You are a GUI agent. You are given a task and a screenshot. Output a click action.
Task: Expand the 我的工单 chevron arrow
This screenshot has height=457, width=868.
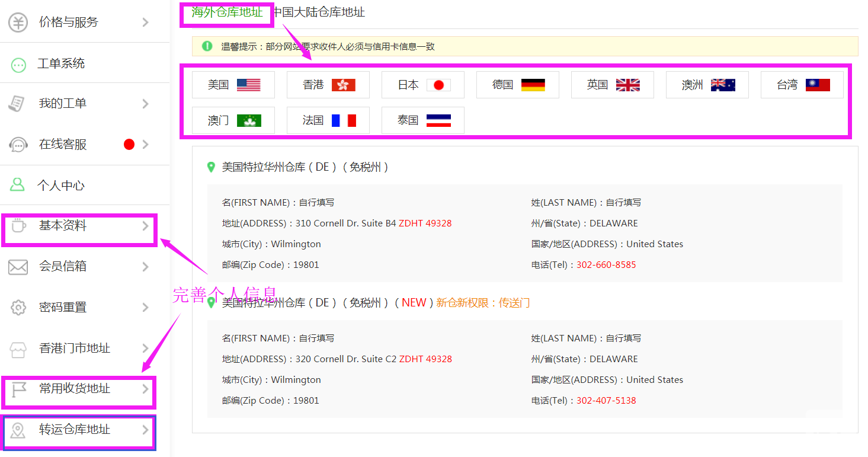pyautogui.click(x=146, y=104)
